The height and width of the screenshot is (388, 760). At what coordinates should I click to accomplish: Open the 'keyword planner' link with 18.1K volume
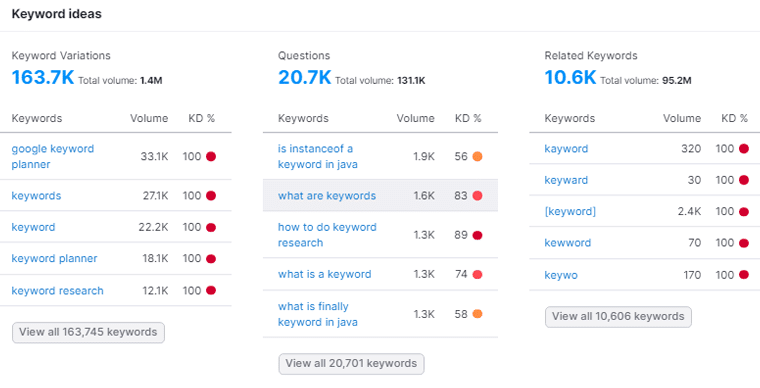point(54,258)
